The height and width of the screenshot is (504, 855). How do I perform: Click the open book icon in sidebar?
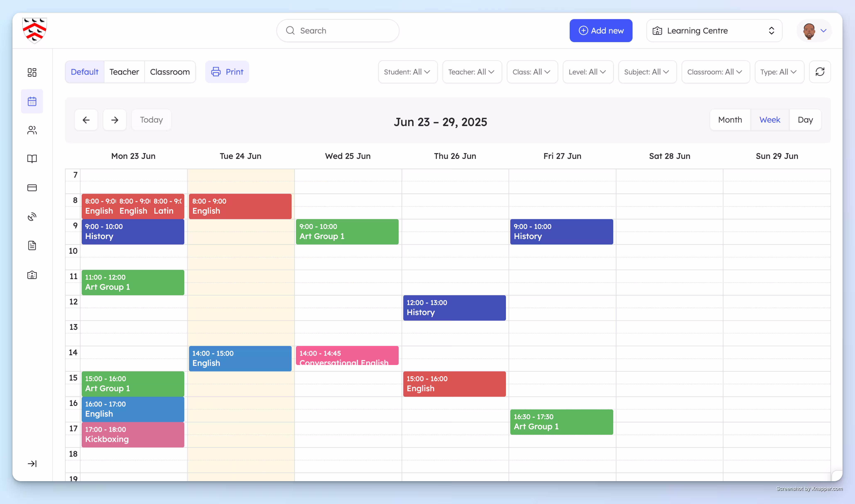pyautogui.click(x=32, y=159)
